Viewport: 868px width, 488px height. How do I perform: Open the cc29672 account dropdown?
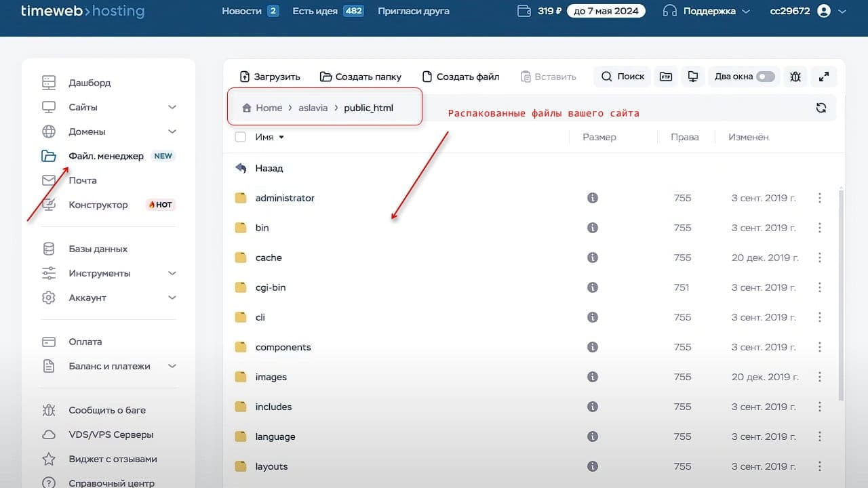809,11
